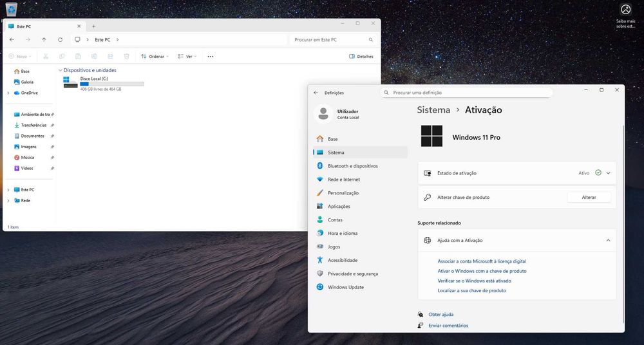Open the 'Saiba mais sobre' desktop icon
Image resolution: width=644 pixels, height=345 pixels.
point(625,16)
